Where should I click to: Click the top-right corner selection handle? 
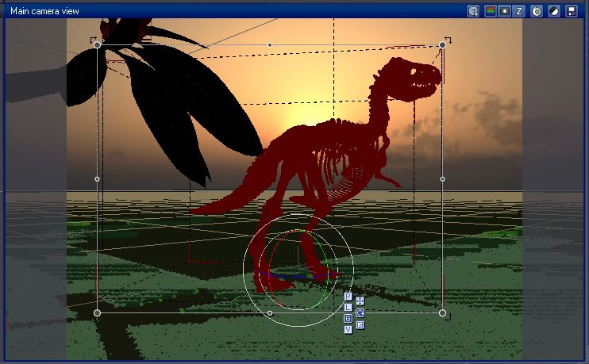pos(442,45)
